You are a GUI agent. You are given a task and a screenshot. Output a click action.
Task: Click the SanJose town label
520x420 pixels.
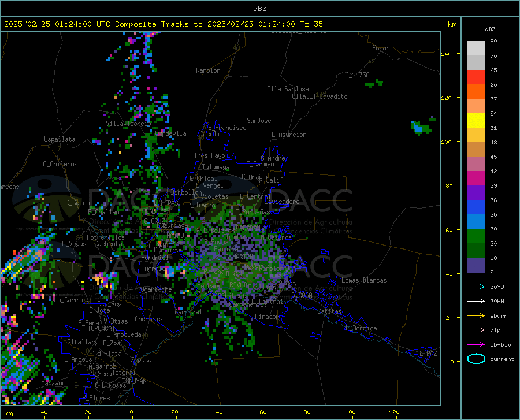click(259, 121)
